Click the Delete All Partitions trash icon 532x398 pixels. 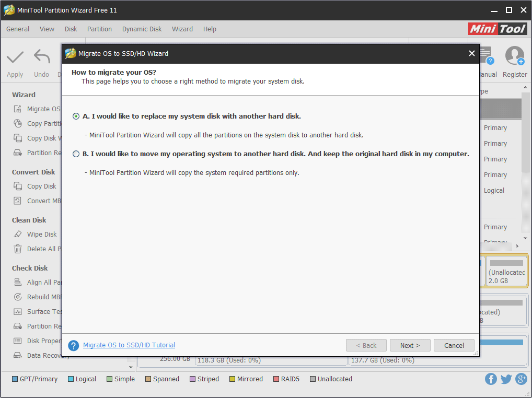pyautogui.click(x=17, y=249)
